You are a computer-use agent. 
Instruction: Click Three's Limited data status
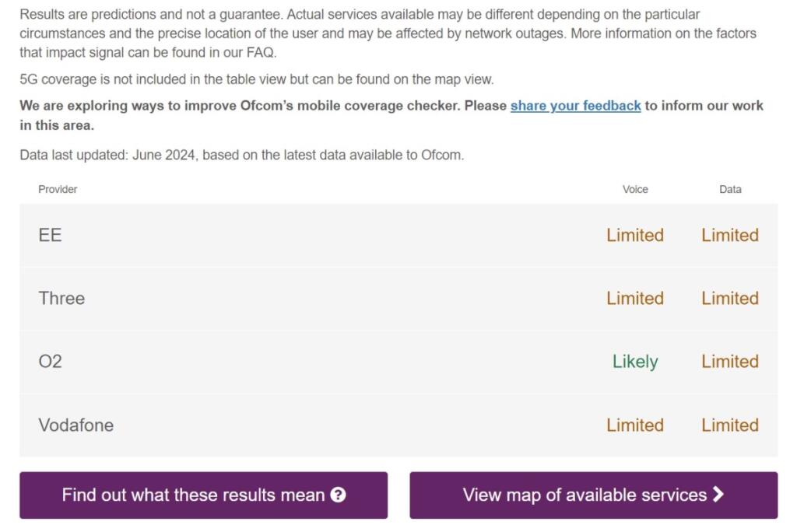click(730, 298)
